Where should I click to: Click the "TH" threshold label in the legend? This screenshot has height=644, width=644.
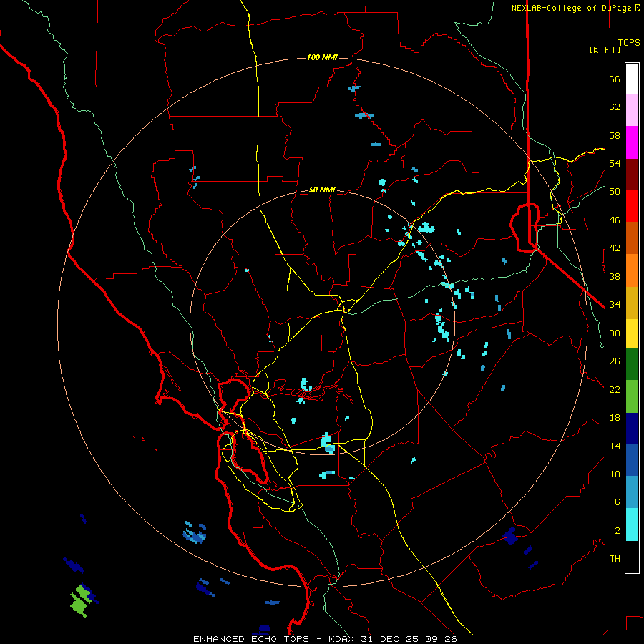615,559
